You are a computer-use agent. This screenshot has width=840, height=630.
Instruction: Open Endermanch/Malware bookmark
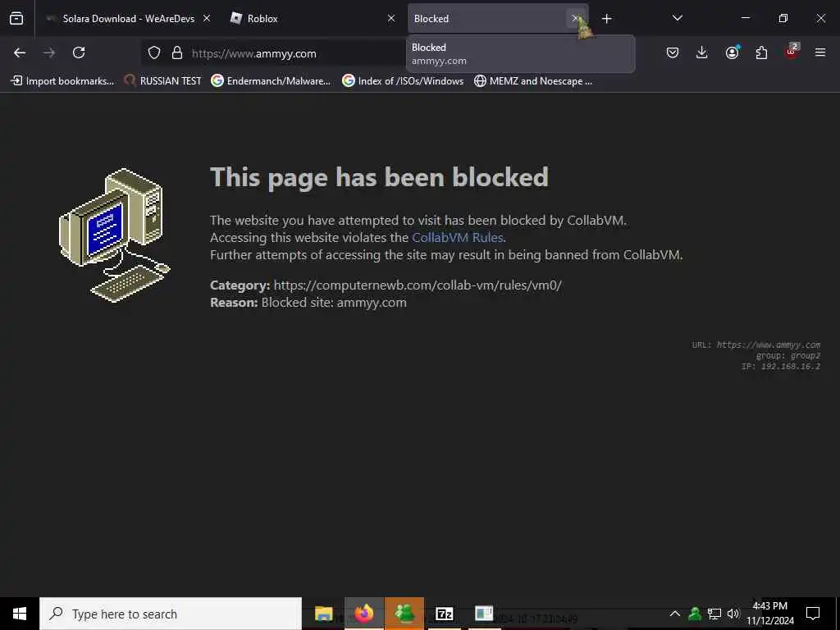click(271, 81)
